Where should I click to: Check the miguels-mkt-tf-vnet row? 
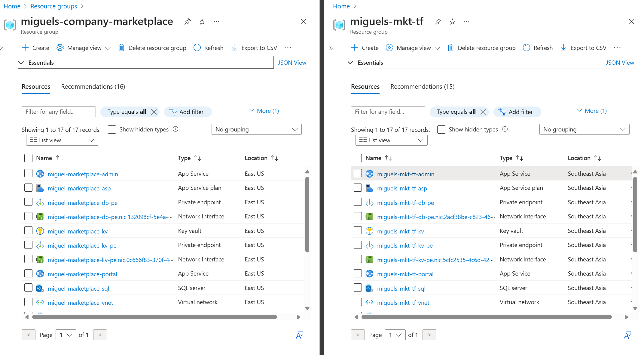pyautogui.click(x=358, y=302)
